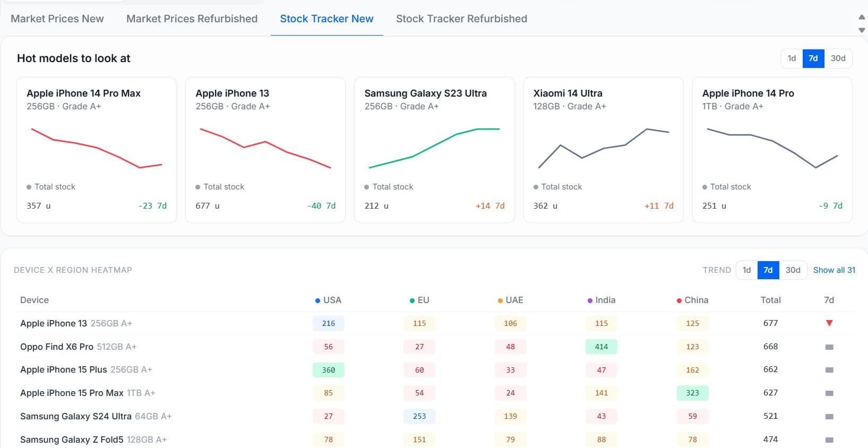Click the Hot models to look at heading

[74, 58]
